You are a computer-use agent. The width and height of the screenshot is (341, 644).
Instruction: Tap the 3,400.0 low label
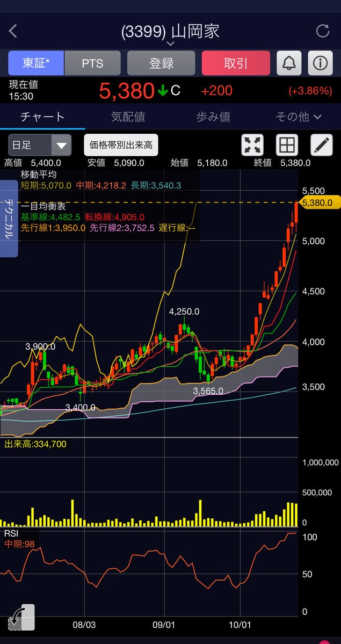80,408
